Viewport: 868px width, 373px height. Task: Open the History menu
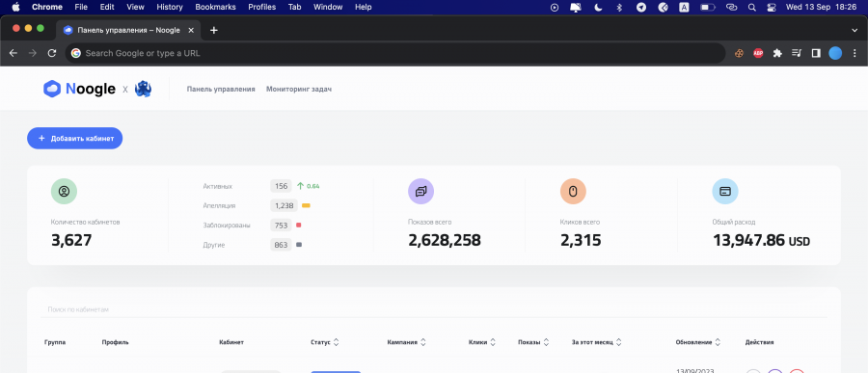point(170,7)
